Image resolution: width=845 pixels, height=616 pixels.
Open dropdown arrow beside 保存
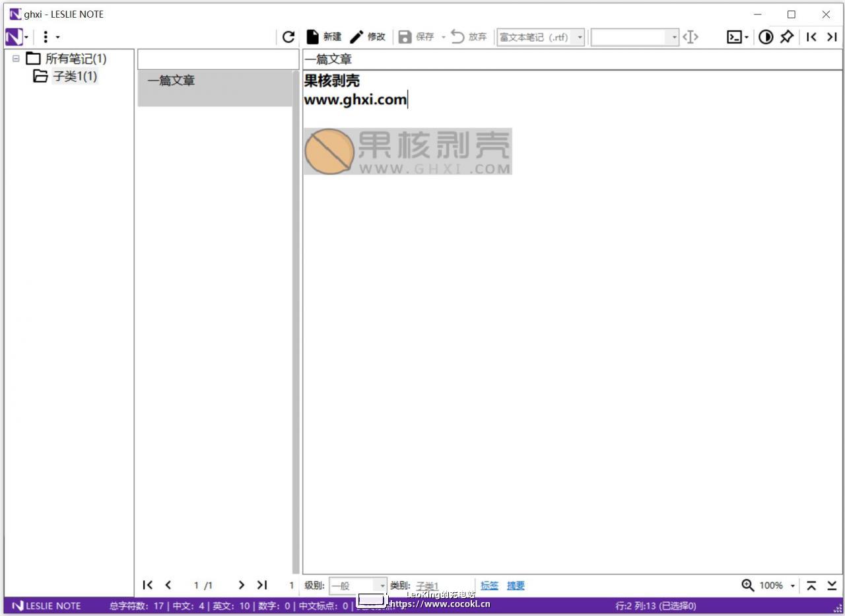click(x=443, y=37)
